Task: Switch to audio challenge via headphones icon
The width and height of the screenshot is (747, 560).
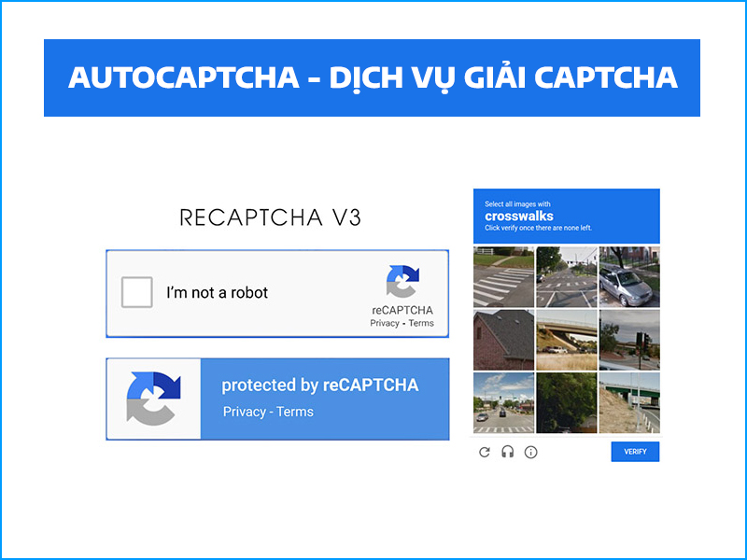Action: pos(508,452)
